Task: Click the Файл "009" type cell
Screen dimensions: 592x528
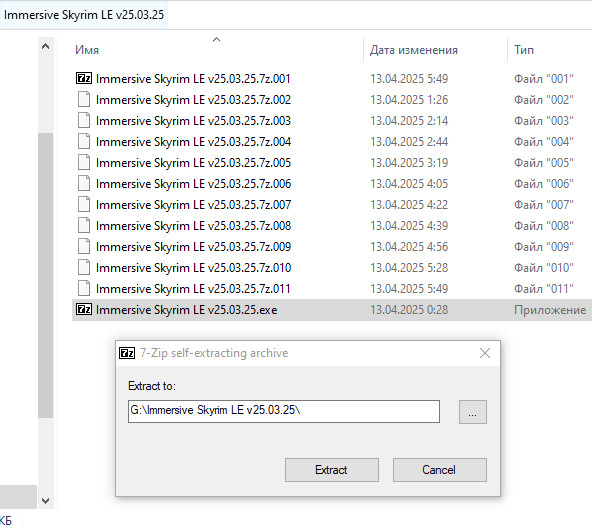Action: tap(544, 247)
